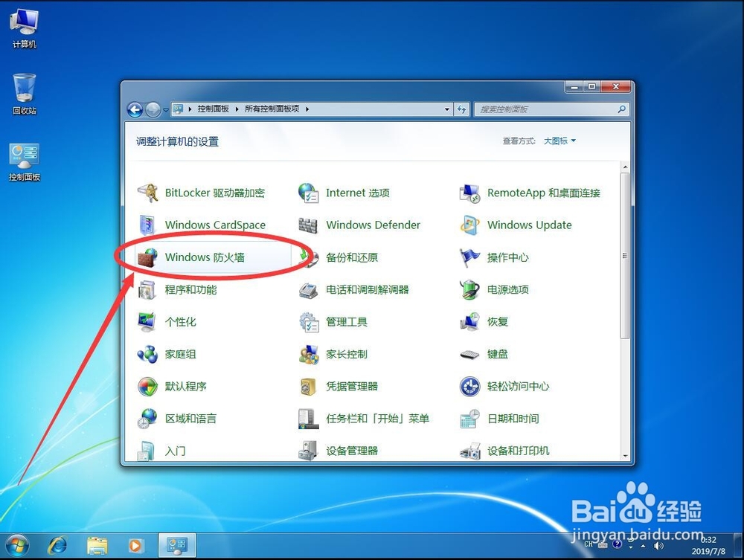
Task: Click the vertical scrollbar thumb
Action: click(625, 256)
